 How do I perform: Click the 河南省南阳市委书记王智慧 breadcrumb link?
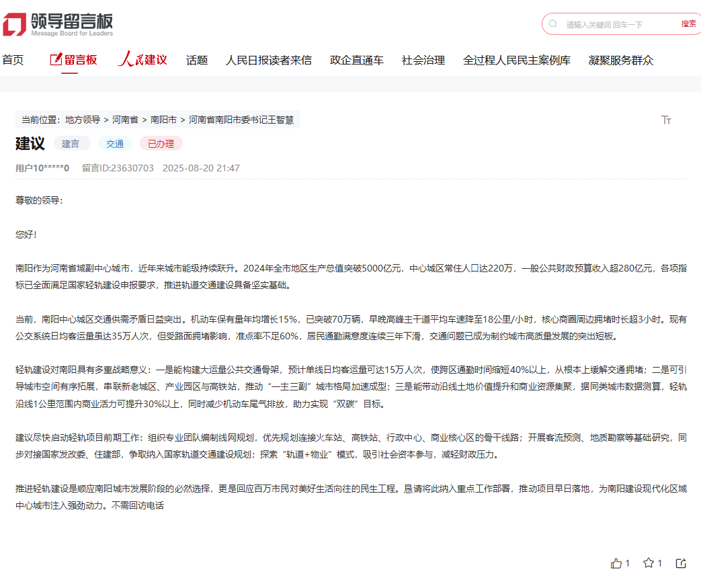pyautogui.click(x=242, y=119)
